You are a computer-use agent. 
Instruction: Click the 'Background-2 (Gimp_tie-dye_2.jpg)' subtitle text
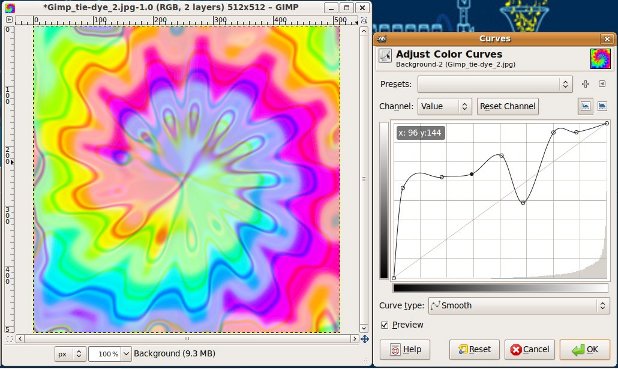point(455,64)
